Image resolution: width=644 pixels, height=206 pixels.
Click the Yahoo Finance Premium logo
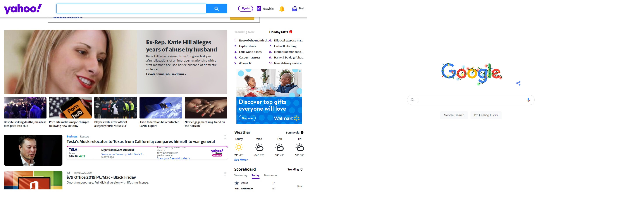(217, 153)
